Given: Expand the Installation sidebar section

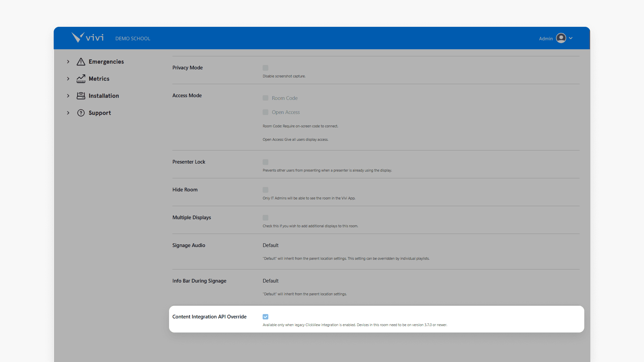Looking at the screenshot, I should pos(68,96).
